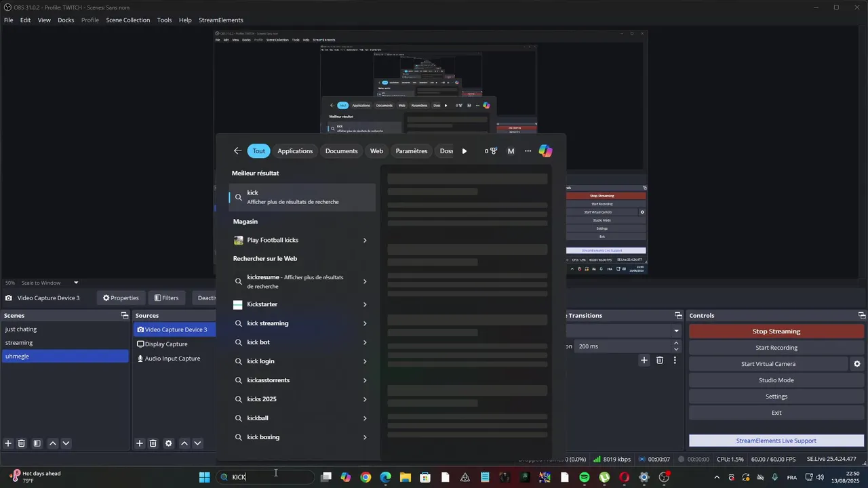Switch to Documents search tab
The image size is (868, 488).
(341, 151)
